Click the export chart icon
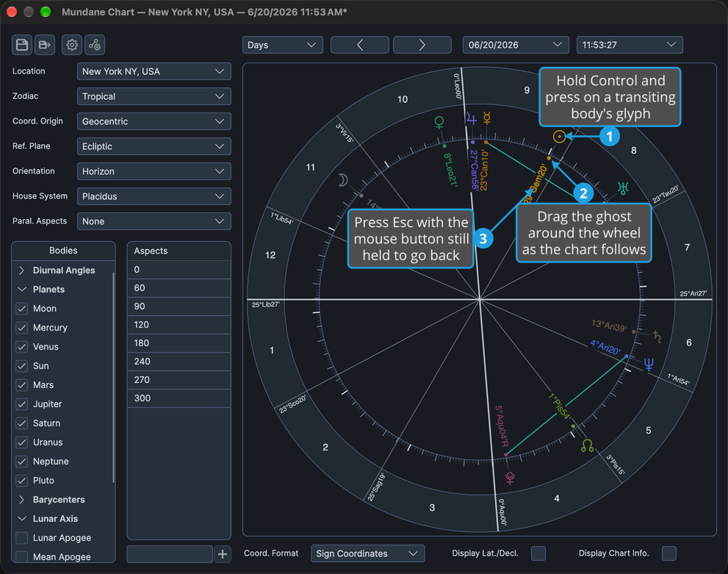Screen dimensions: 728x574 (x=45, y=45)
